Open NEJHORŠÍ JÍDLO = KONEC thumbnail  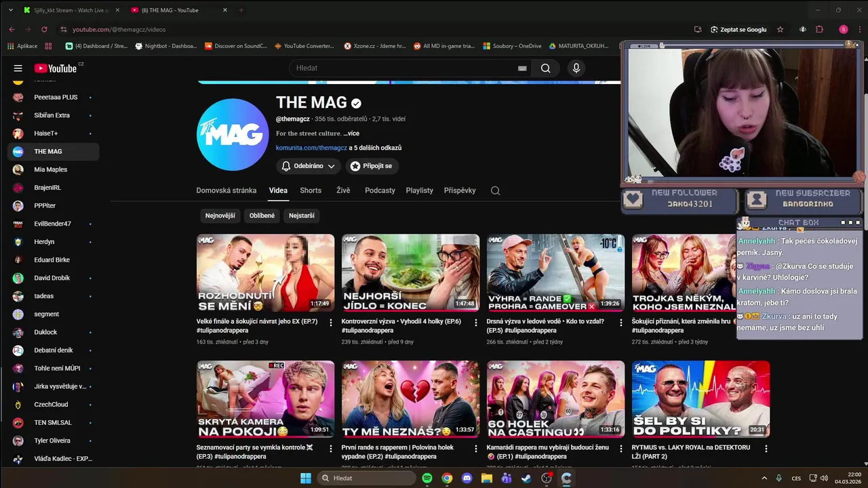point(410,272)
